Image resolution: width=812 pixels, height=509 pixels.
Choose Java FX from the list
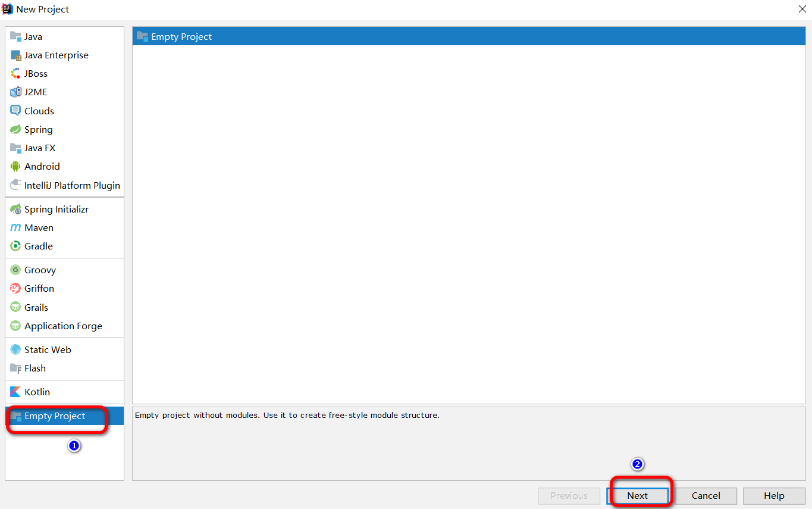click(64, 148)
